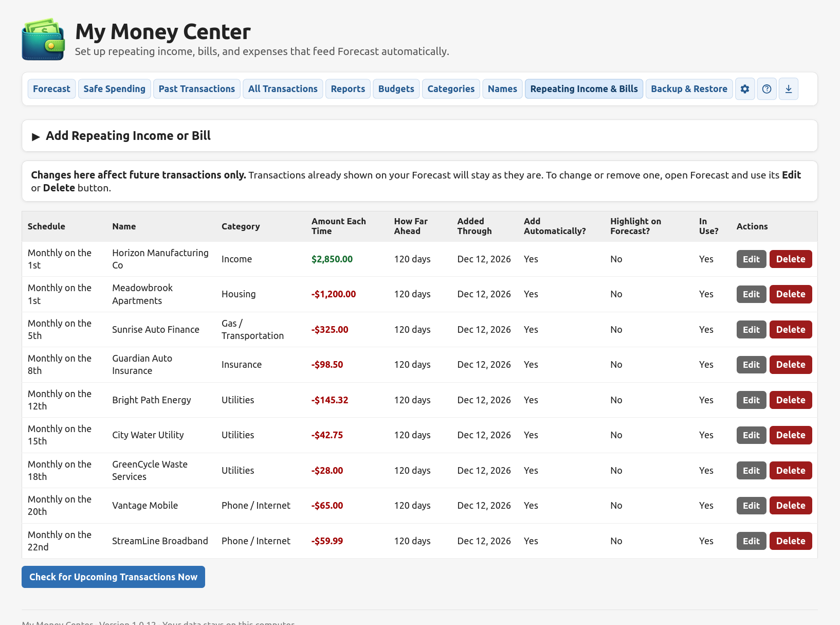This screenshot has height=625, width=840.
Task: Open the Budgets tab
Action: tap(396, 89)
